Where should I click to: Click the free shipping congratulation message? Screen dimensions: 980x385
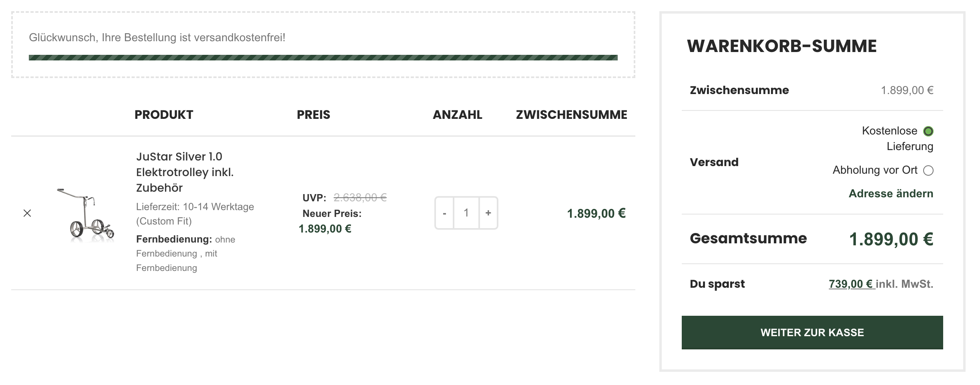[x=157, y=38]
